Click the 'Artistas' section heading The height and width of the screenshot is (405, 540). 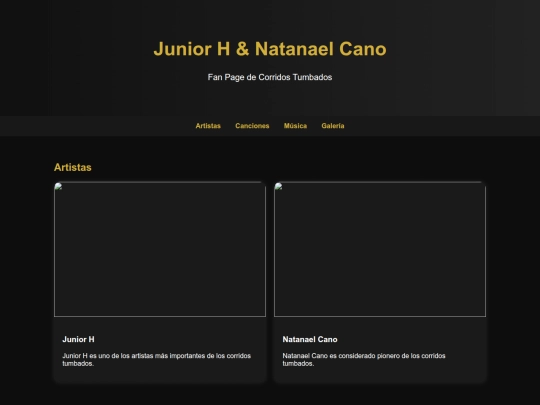pos(73,167)
